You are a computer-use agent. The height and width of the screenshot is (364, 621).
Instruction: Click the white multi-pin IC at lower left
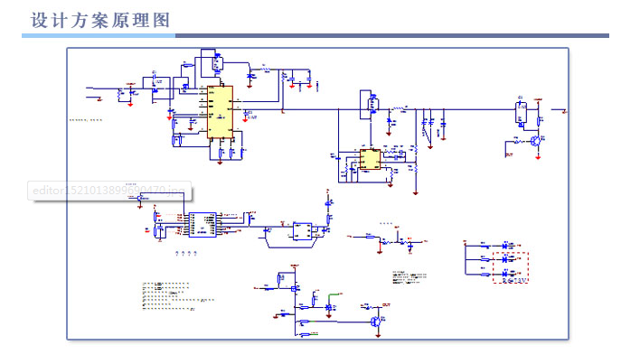click(202, 225)
